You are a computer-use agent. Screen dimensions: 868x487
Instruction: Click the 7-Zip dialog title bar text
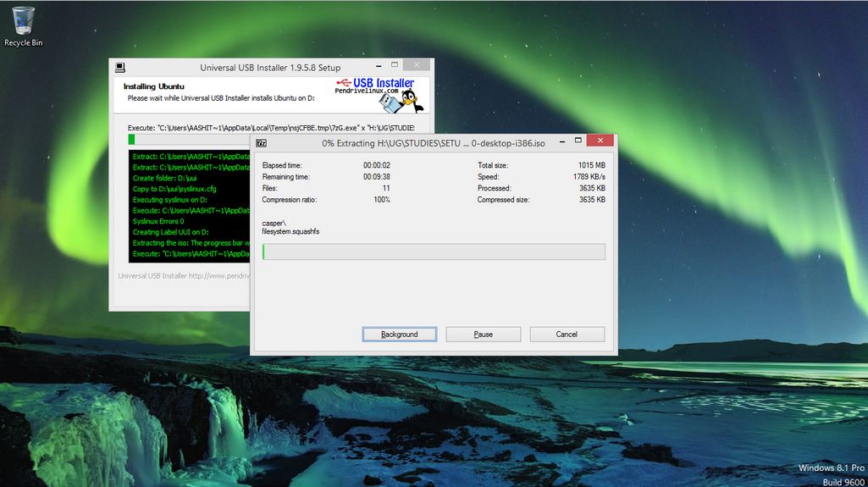(x=434, y=143)
